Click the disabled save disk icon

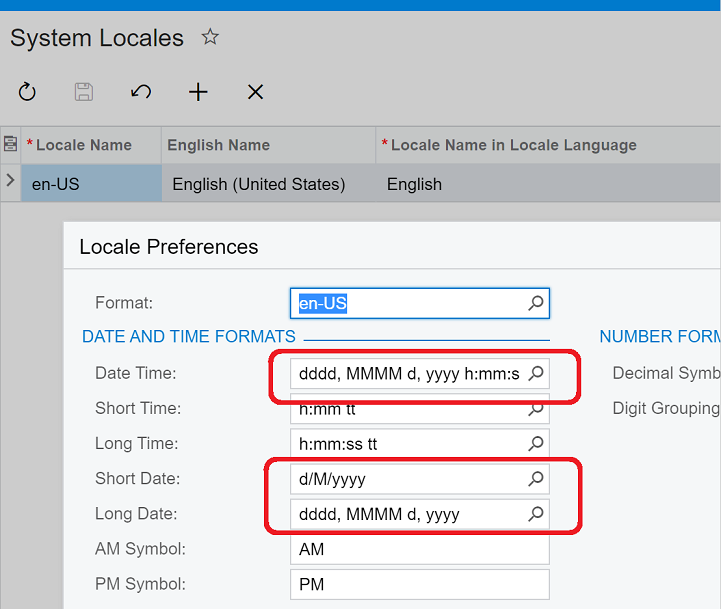(x=84, y=92)
